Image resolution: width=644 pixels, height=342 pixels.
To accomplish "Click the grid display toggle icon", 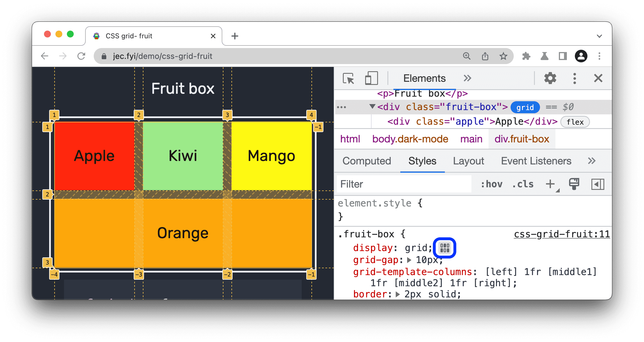I will coord(444,247).
